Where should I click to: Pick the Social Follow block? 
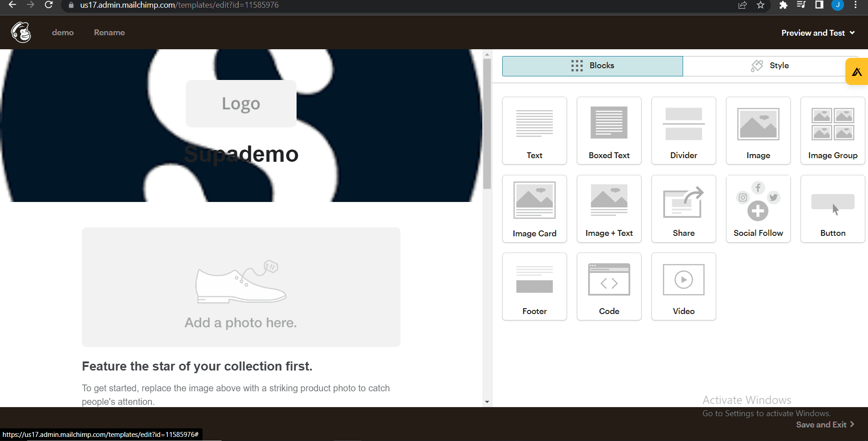[x=758, y=208]
